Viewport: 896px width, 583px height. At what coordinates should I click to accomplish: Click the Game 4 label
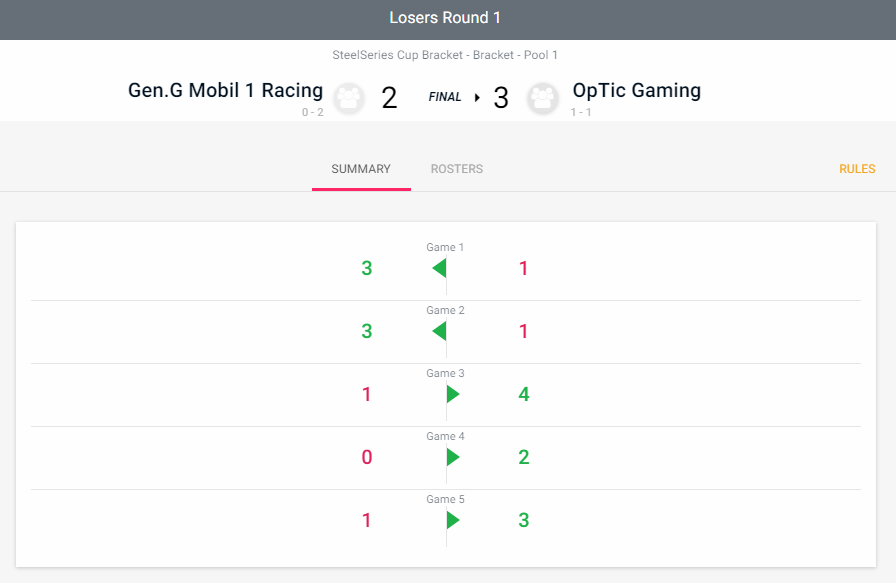pos(445,436)
